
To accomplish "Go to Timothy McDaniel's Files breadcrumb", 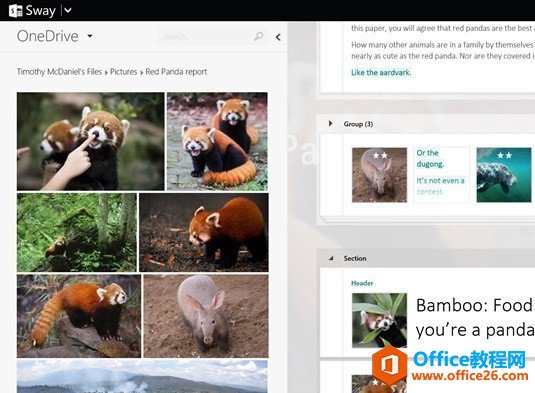I will click(x=59, y=72).
